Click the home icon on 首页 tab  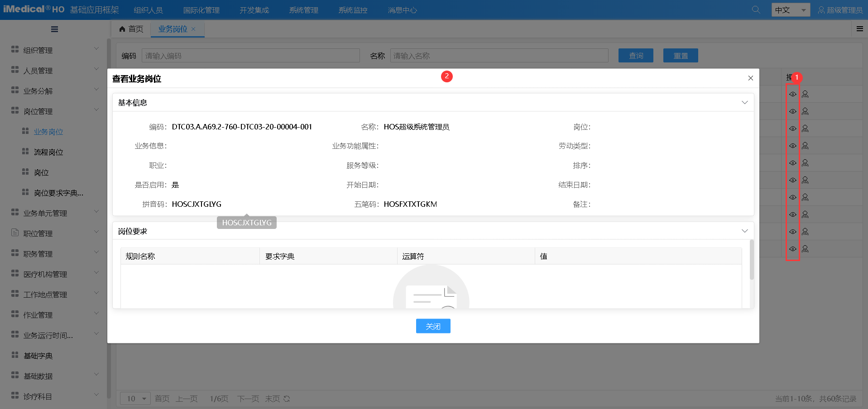pos(122,29)
